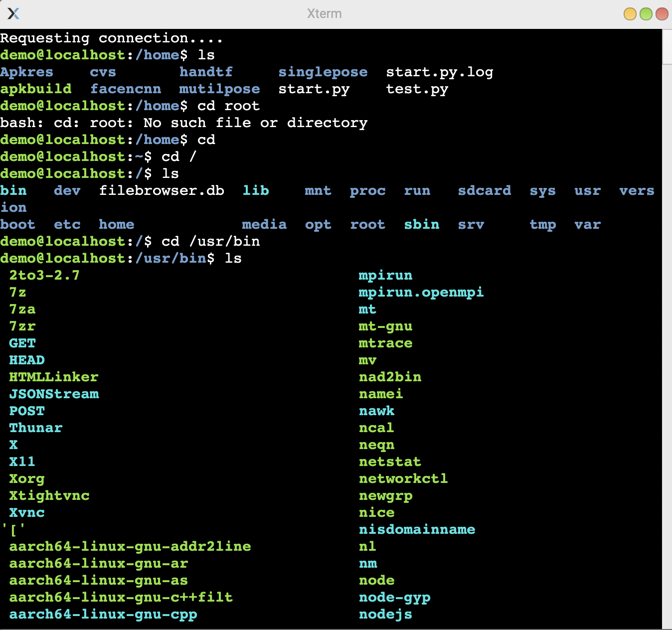Click the 2to3-2.7 entry
The image size is (672, 630).
45,275
